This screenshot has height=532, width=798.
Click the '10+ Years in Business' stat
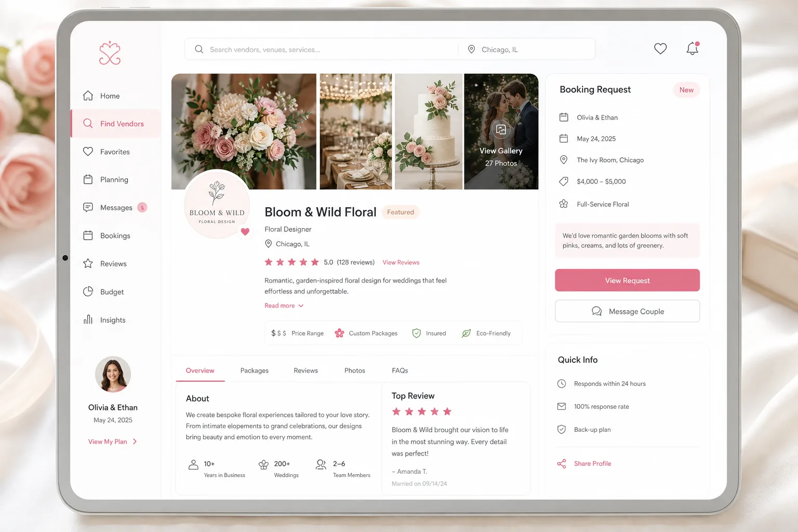tap(217, 469)
